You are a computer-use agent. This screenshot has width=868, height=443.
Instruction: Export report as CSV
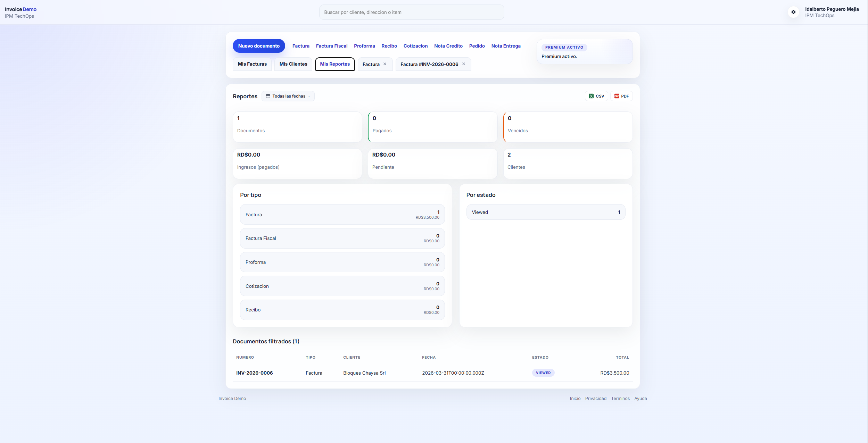(596, 96)
